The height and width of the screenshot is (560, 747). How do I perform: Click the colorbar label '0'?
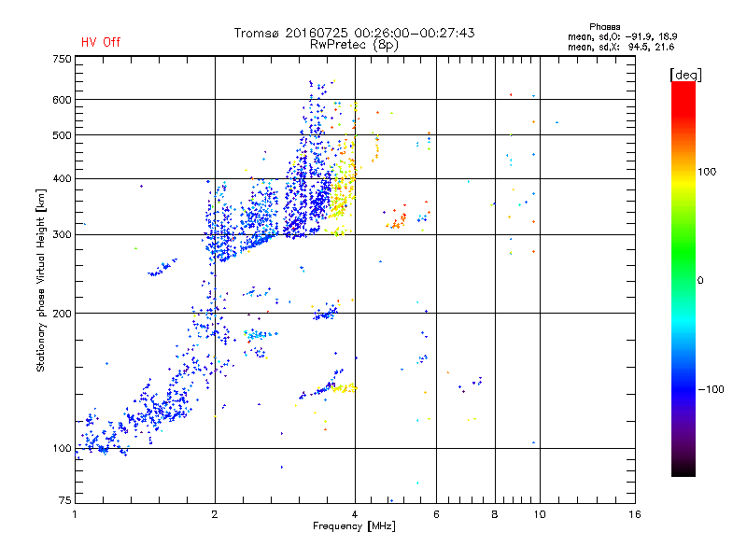coord(699,281)
